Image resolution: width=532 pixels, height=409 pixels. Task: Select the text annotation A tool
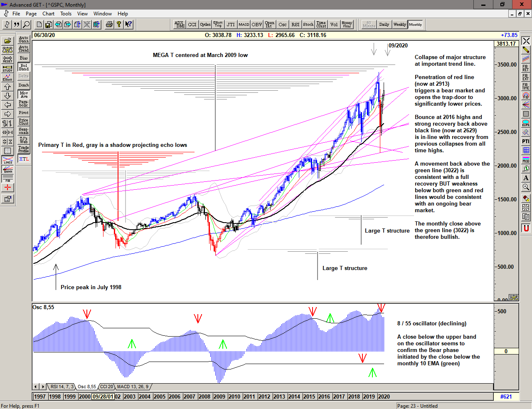coord(526,178)
